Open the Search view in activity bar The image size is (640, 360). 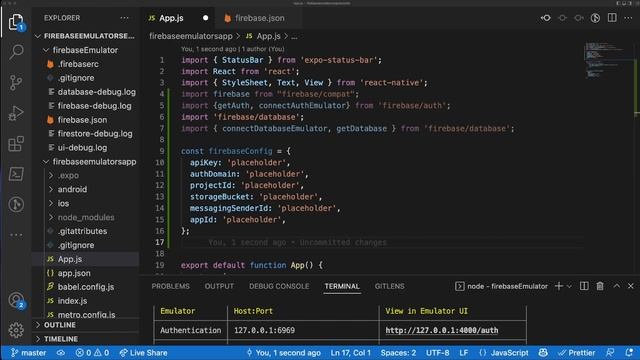click(16, 52)
